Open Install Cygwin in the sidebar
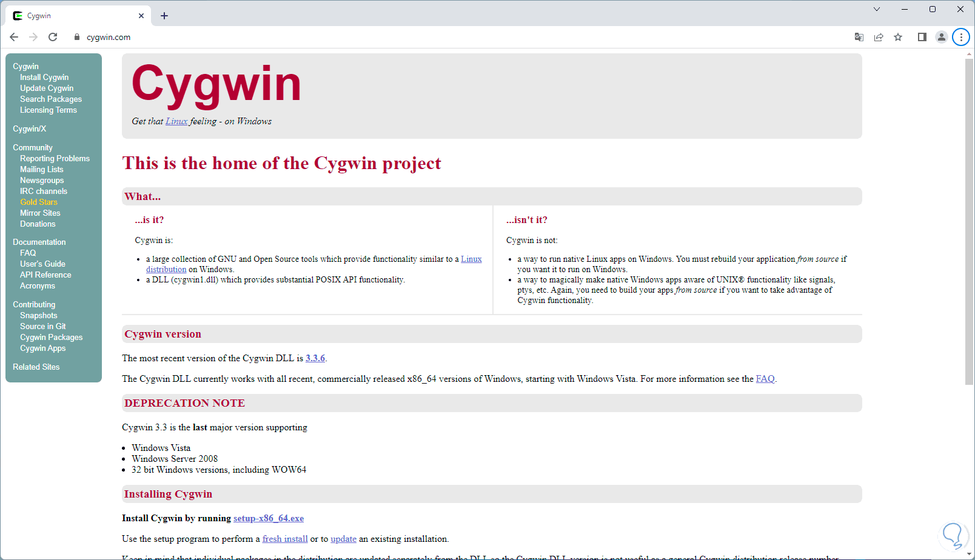Image resolution: width=975 pixels, height=560 pixels. [44, 78]
